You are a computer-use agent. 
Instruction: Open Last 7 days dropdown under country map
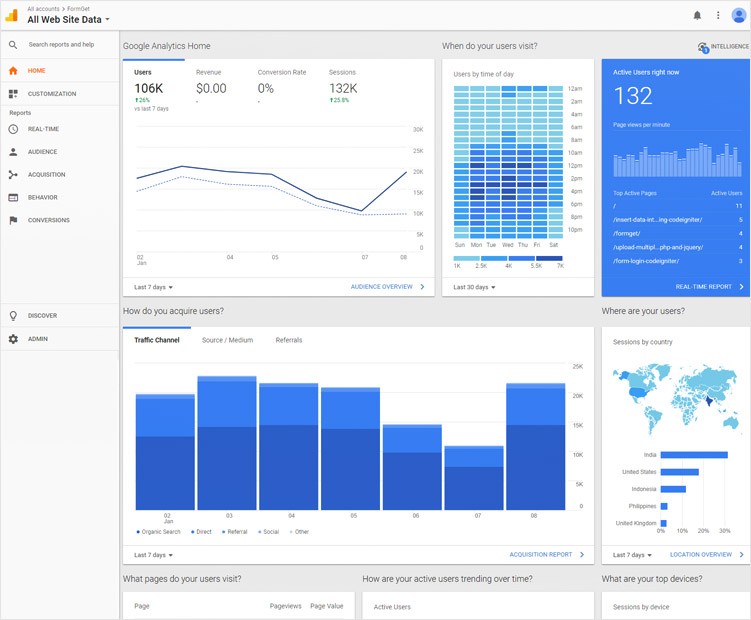pos(632,555)
